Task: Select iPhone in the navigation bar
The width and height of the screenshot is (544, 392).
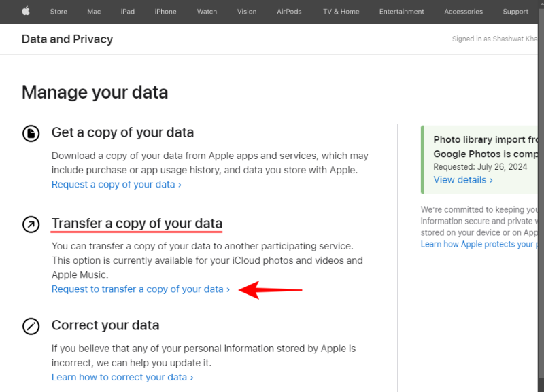Action: 165,12
